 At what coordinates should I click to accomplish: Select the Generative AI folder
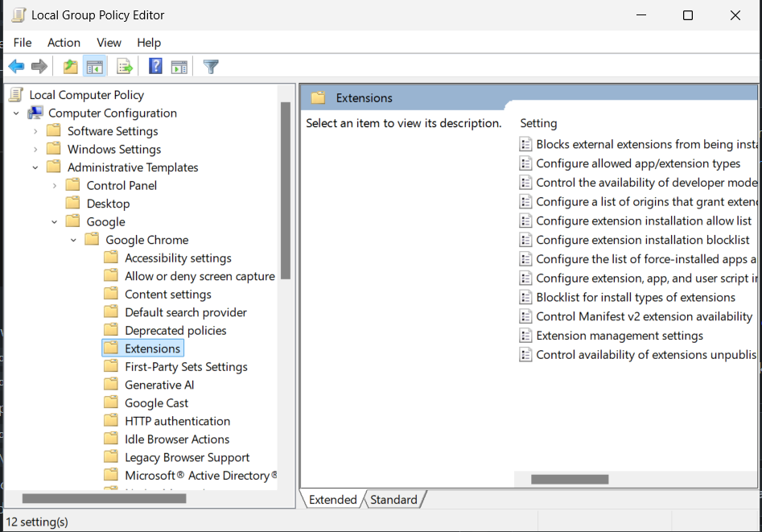pyautogui.click(x=159, y=385)
